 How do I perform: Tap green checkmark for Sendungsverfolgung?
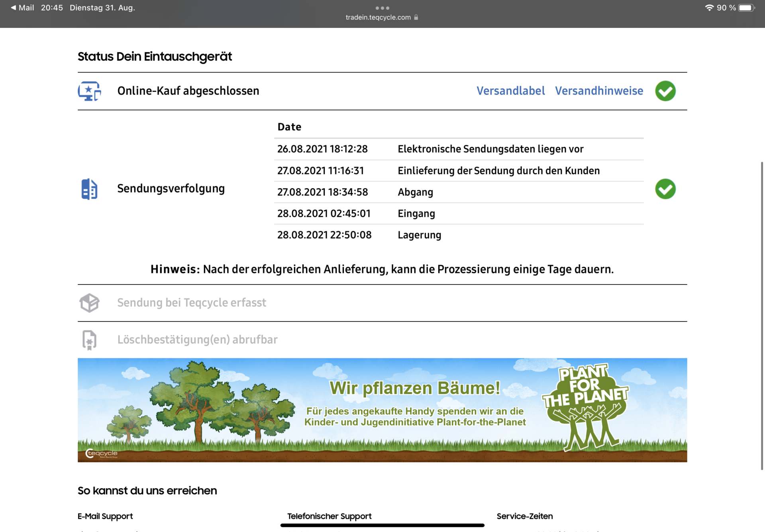point(665,189)
